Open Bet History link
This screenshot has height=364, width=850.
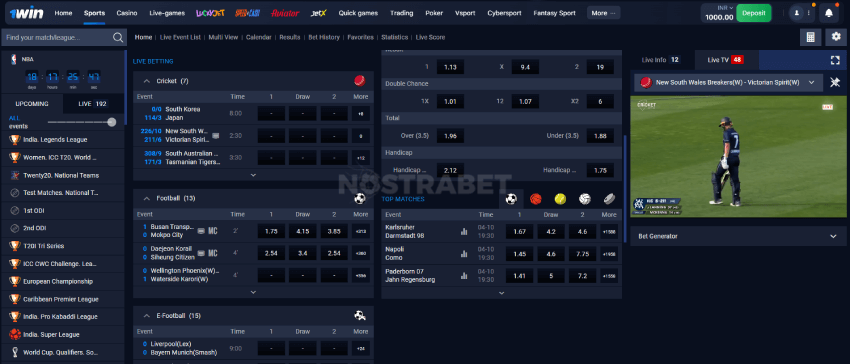tap(324, 37)
